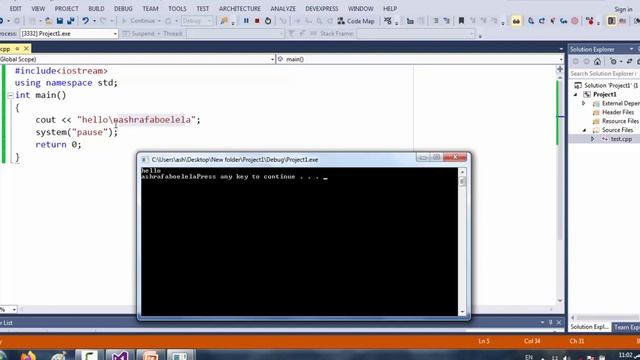Open the BUILD menu
This screenshot has height=360, width=640.
coord(96,9)
